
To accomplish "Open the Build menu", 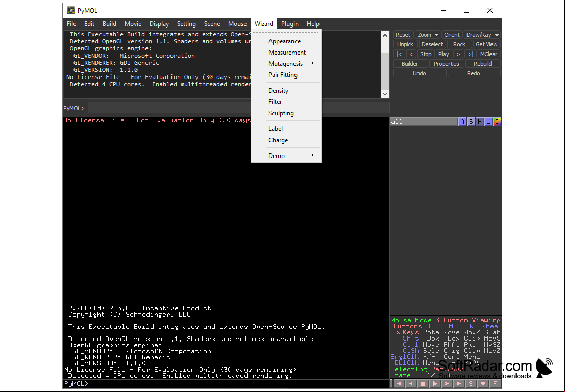I will (x=109, y=24).
